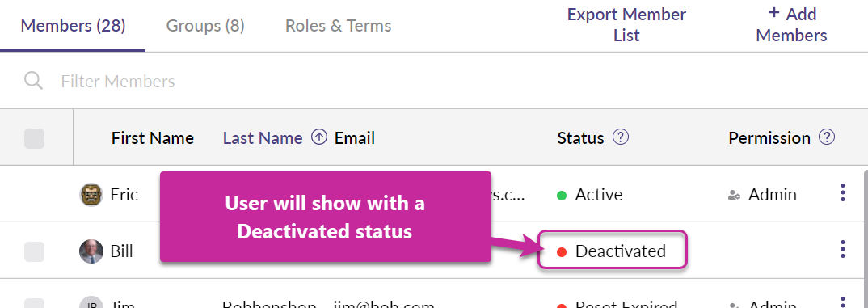Sort by the Last Name column header

(x=263, y=138)
